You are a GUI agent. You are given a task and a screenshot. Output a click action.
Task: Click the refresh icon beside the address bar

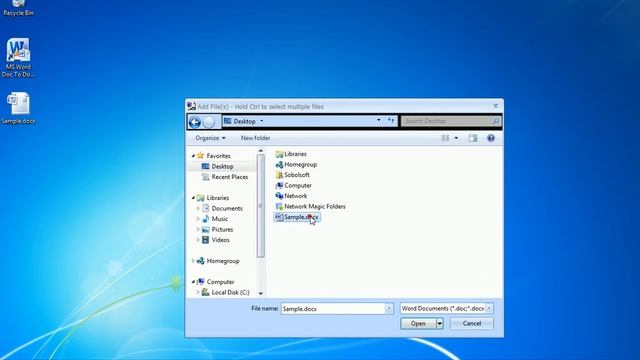click(391, 120)
